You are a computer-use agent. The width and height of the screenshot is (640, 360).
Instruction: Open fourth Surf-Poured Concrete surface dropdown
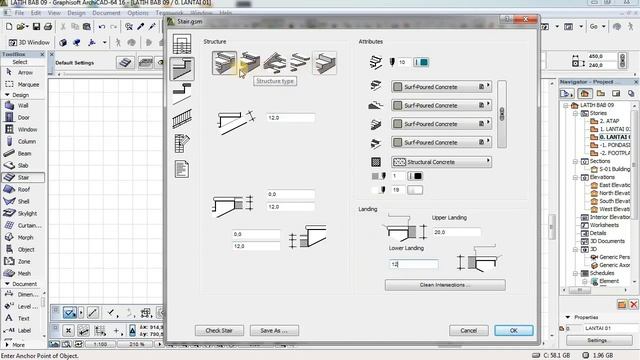coord(441,142)
